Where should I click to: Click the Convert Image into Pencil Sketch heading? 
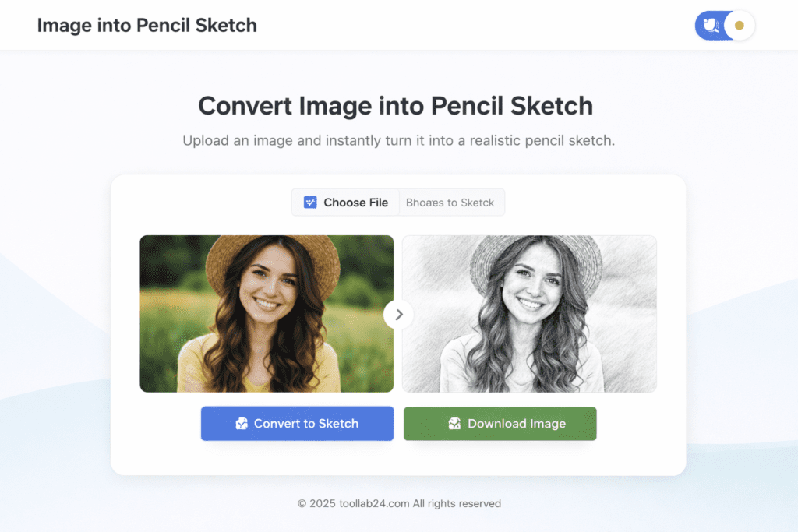(395, 106)
